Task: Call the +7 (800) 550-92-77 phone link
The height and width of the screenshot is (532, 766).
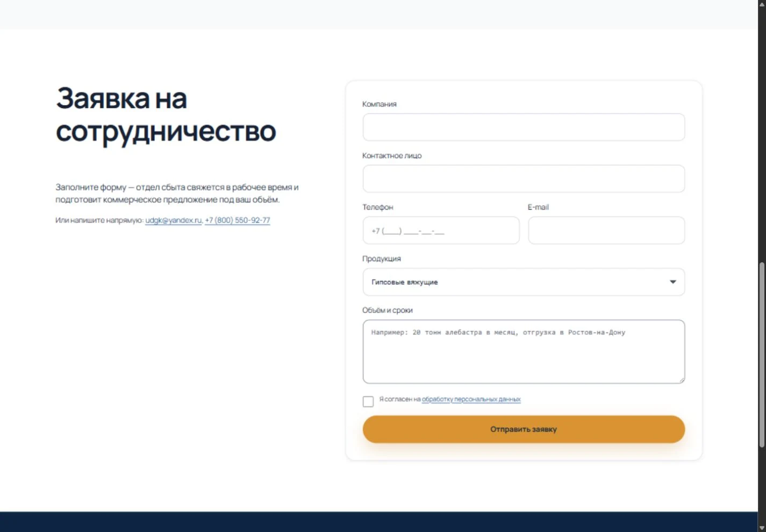Action: tap(238, 220)
